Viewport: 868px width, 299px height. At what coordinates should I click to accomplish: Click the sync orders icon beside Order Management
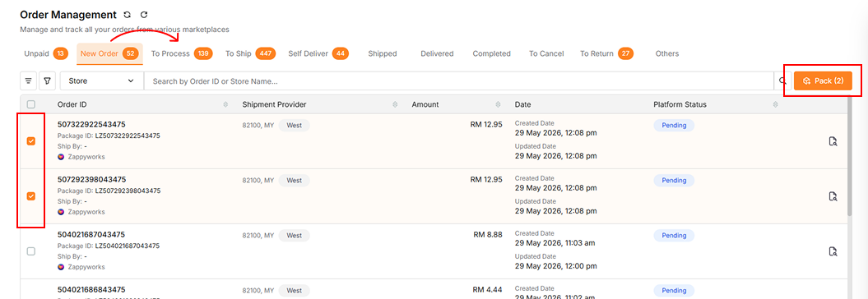[128, 15]
